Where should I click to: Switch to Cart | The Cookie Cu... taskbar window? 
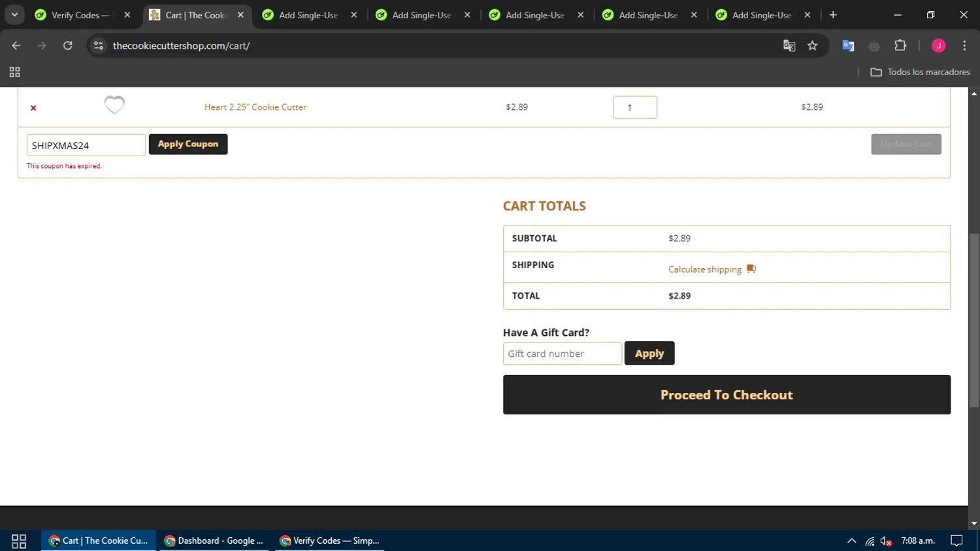(99, 541)
